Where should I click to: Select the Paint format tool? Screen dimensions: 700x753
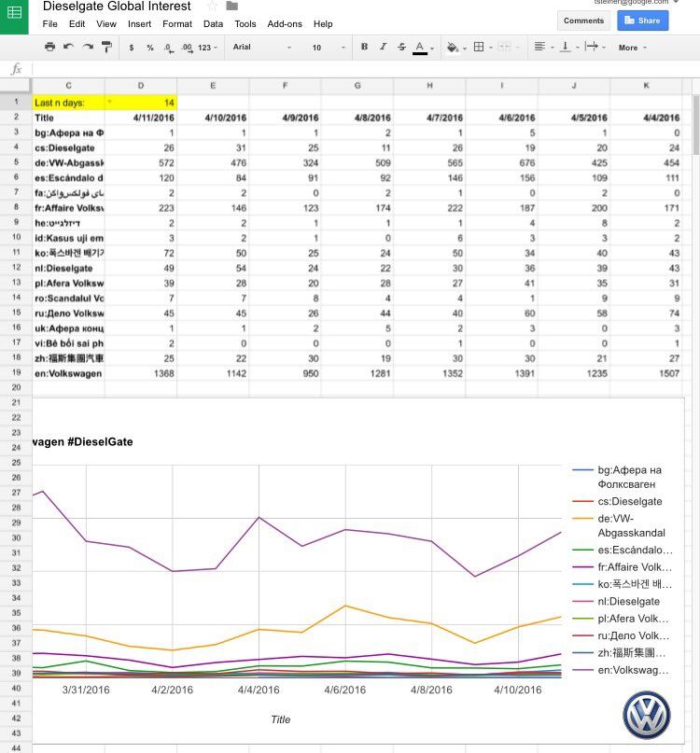(106, 48)
